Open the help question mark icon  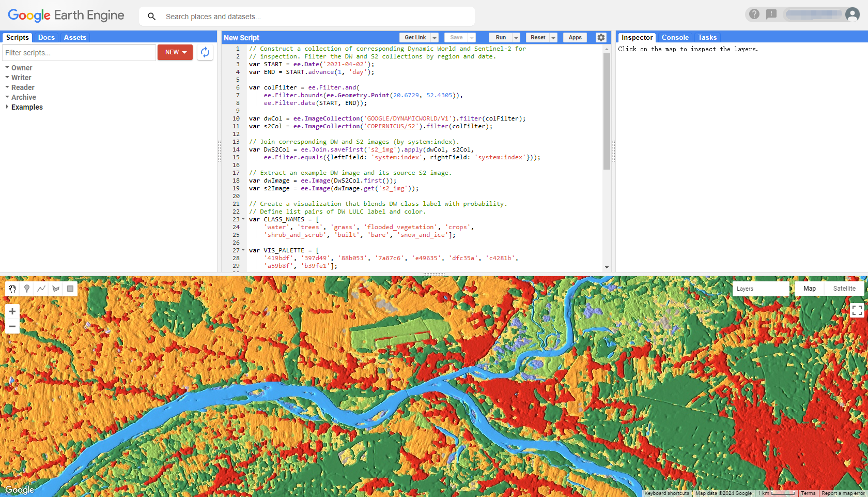(x=754, y=14)
